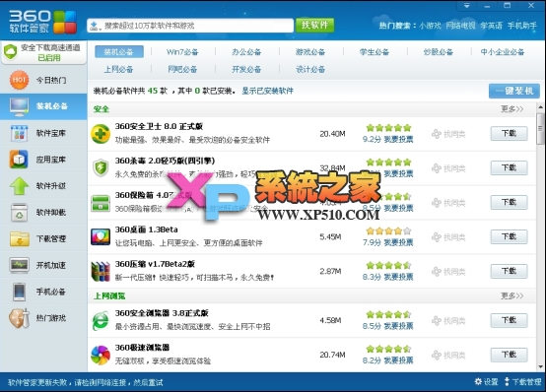
Task: Download 360安全卫士 8.0 正式版
Action: (510, 133)
